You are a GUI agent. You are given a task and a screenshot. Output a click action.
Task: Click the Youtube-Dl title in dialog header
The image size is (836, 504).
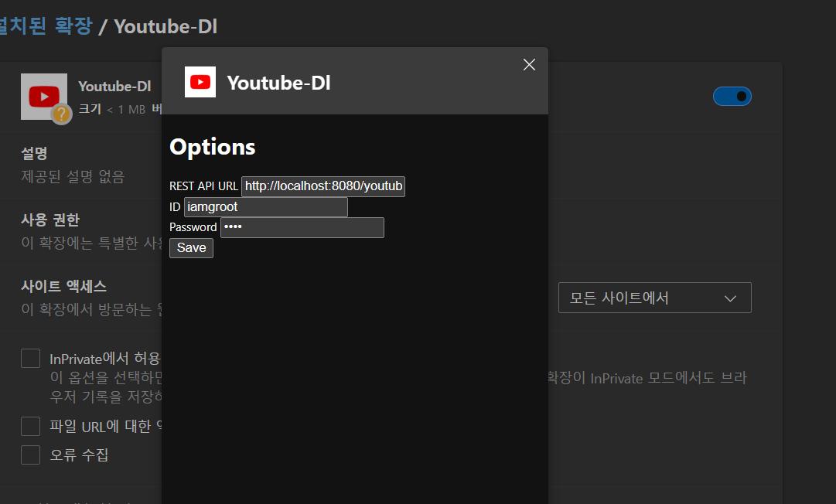click(278, 83)
